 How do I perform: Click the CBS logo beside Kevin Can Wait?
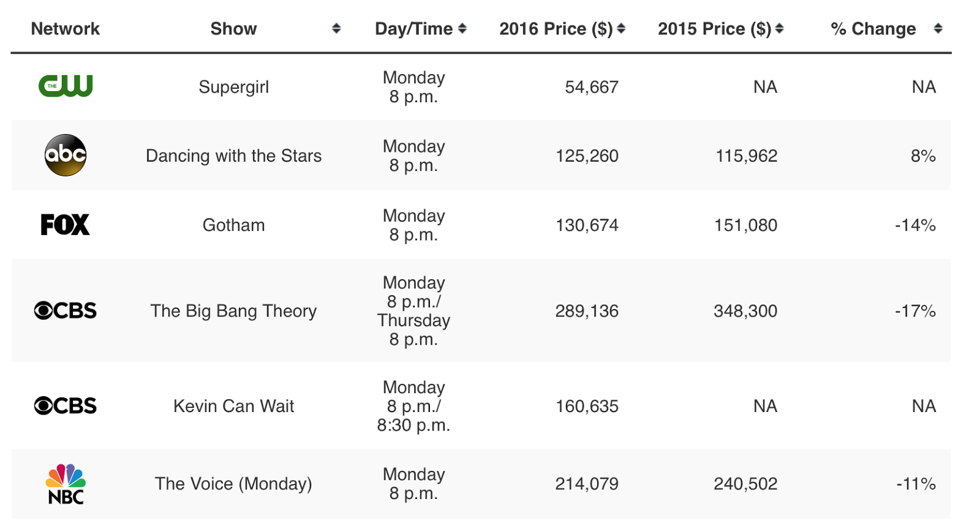coord(66,405)
